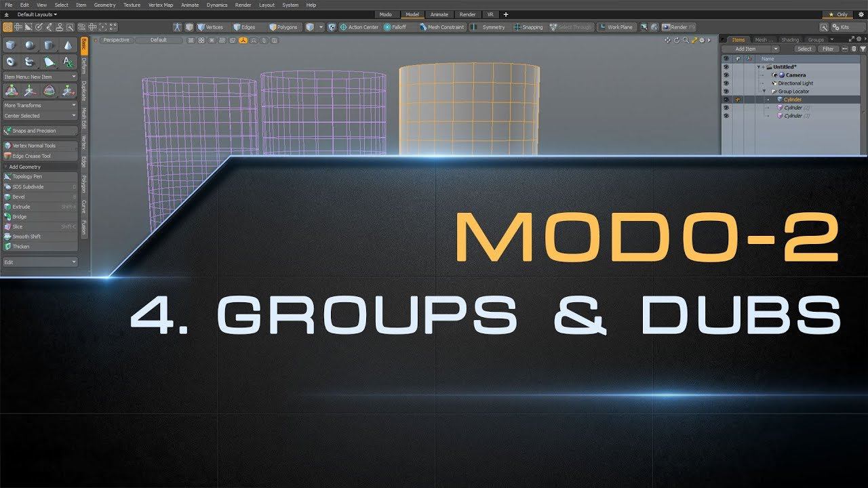Open the More Transforms dropdown
Screen dimensions: 868x488
(40, 106)
